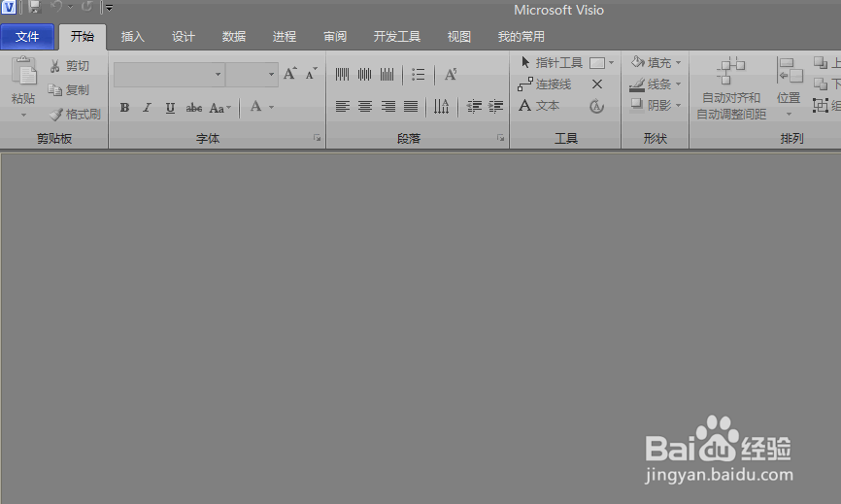841x504 pixels.
Task: Switch to the Data (数据) tab
Action: (234, 37)
